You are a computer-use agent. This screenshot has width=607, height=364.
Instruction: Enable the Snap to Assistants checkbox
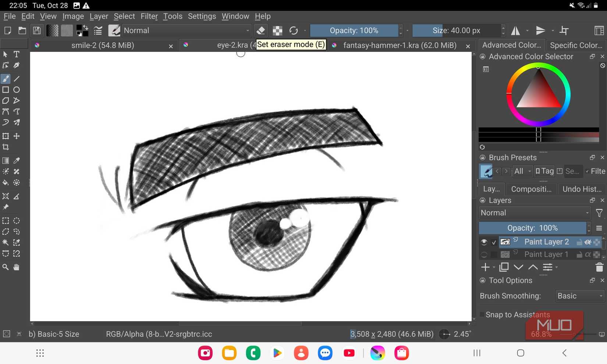pos(482,315)
